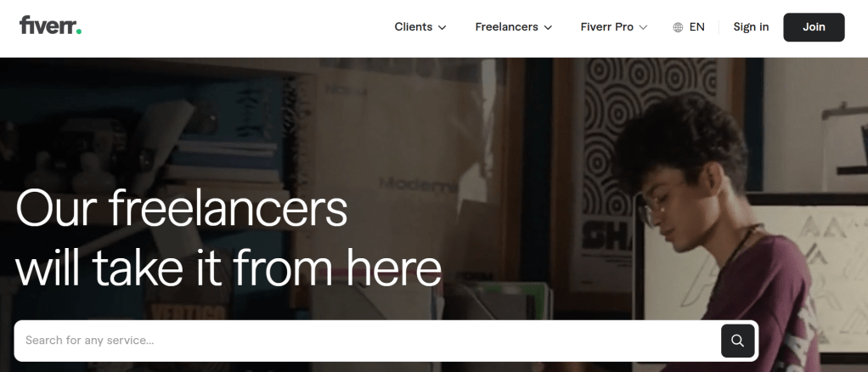Click the 'Our freelancers' hero headline
This screenshot has width=868, height=372.
point(182,208)
